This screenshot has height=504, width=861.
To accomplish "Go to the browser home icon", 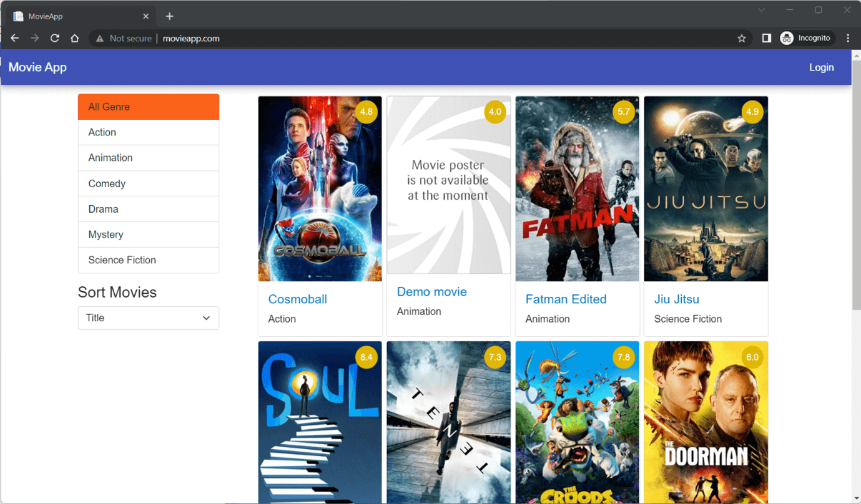I will point(74,38).
